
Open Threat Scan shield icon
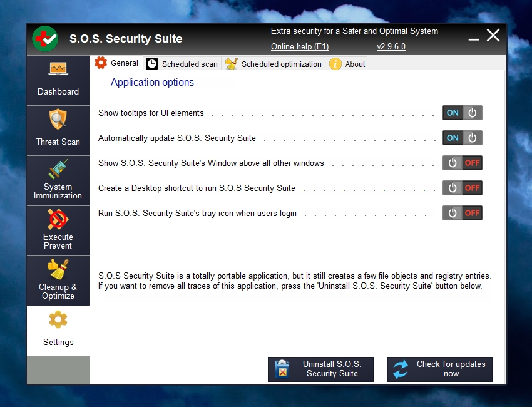(58, 119)
